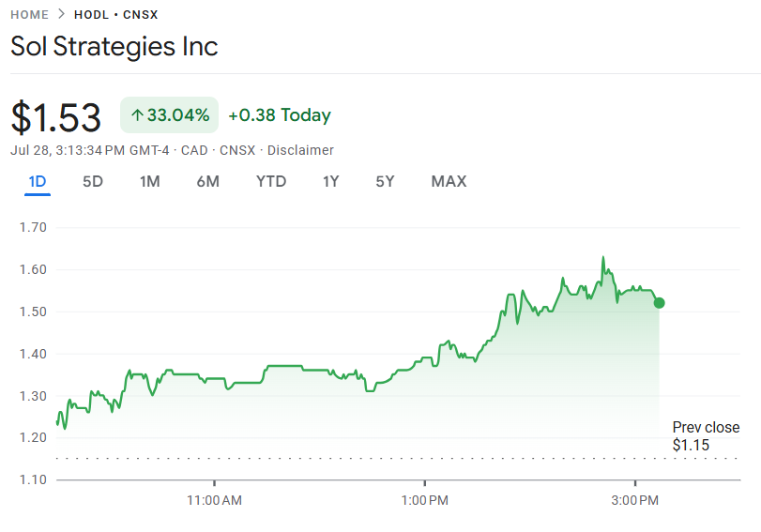Click the HODL • CNSX breadcrumb
Screen dimensions: 761x532
[x=116, y=15]
